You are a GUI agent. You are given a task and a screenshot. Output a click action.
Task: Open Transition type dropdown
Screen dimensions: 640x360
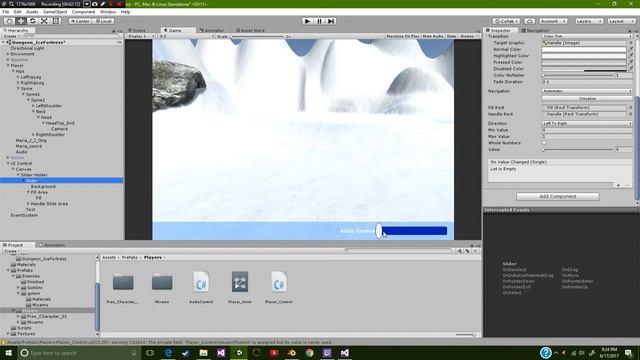587,36
